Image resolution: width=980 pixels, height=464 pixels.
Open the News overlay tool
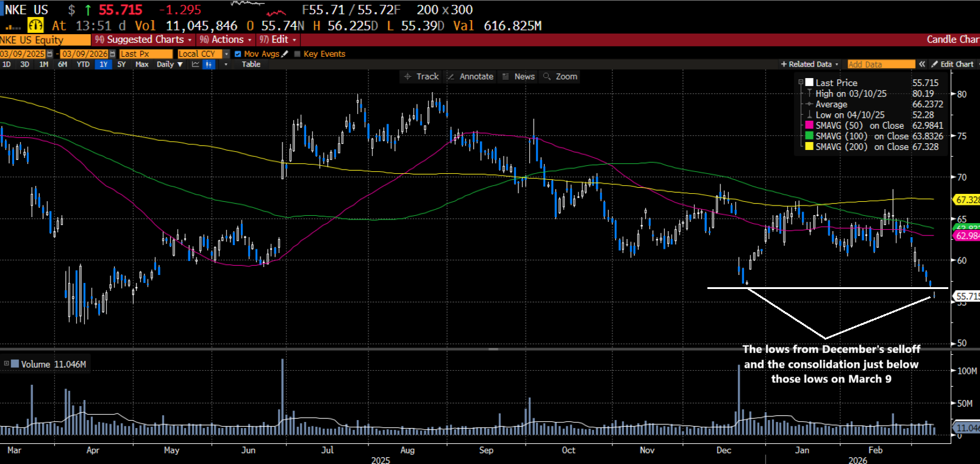[x=518, y=77]
